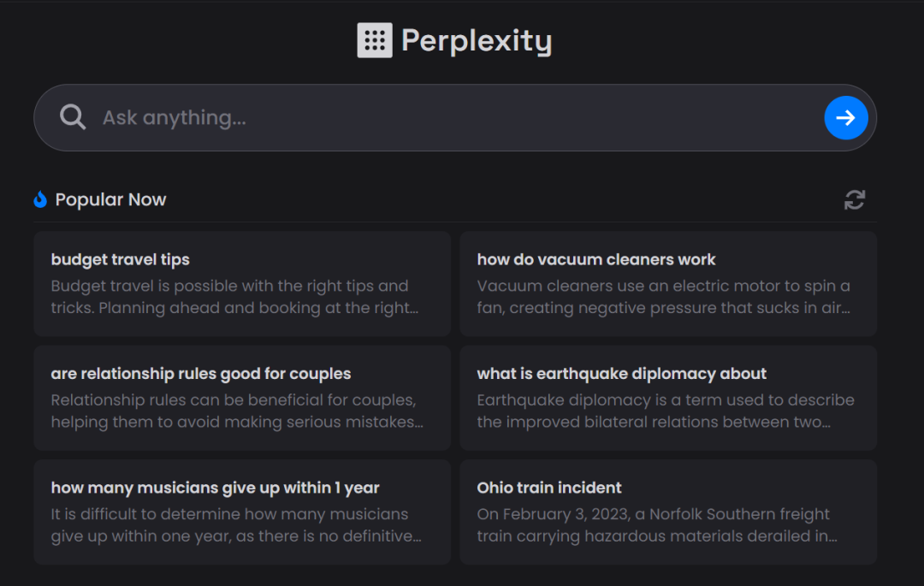The image size is (924, 586).
Task: Click the earthquake diplomacy bilateral relations snippet
Action: coord(665,411)
